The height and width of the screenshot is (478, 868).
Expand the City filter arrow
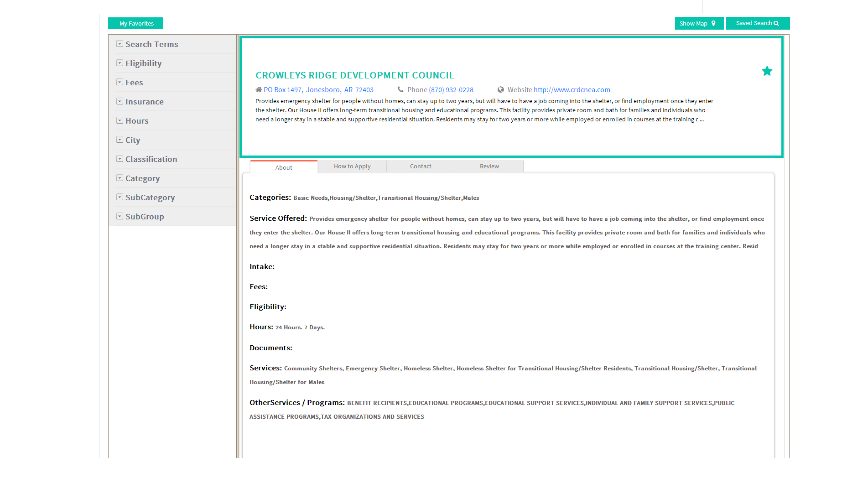120,140
